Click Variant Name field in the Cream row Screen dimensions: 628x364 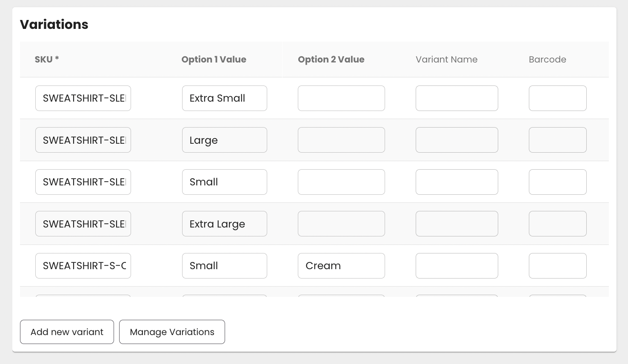click(457, 266)
